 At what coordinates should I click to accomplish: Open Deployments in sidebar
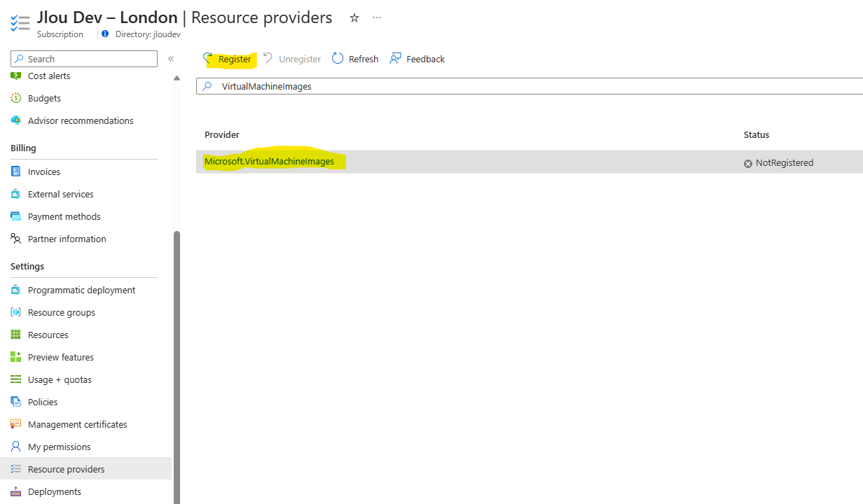[x=55, y=491]
